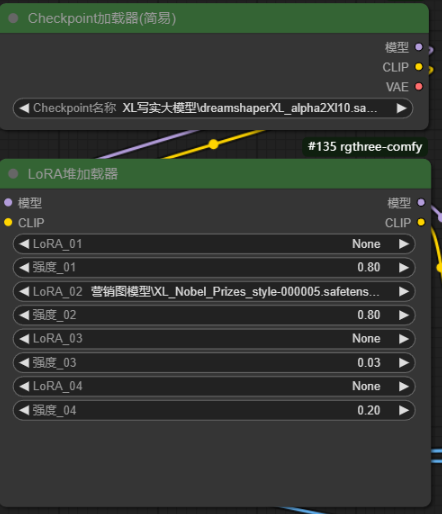Click the 强度_03 value field showing 0.03

click(x=214, y=363)
